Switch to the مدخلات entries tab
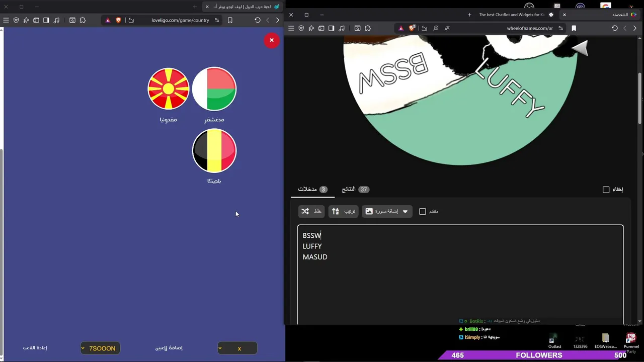 (312, 189)
